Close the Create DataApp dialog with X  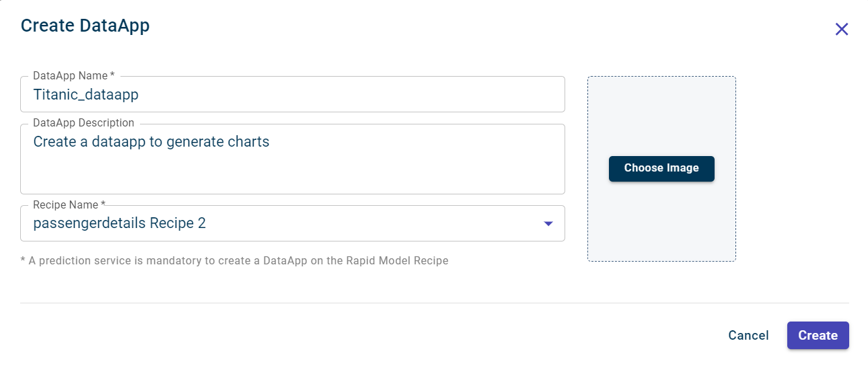[841, 29]
